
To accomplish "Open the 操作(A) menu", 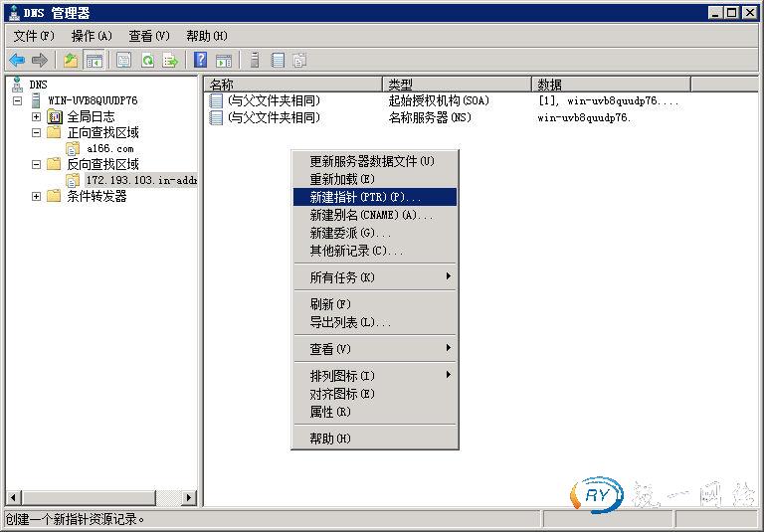I will (92, 36).
